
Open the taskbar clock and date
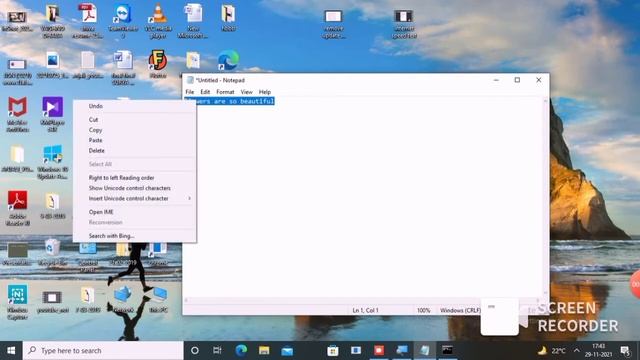tap(598, 350)
